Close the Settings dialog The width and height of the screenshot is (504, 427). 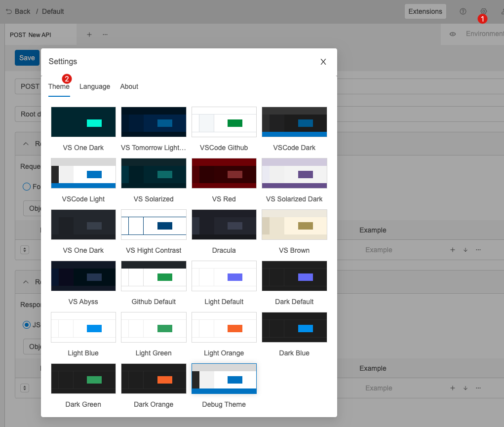click(x=323, y=61)
